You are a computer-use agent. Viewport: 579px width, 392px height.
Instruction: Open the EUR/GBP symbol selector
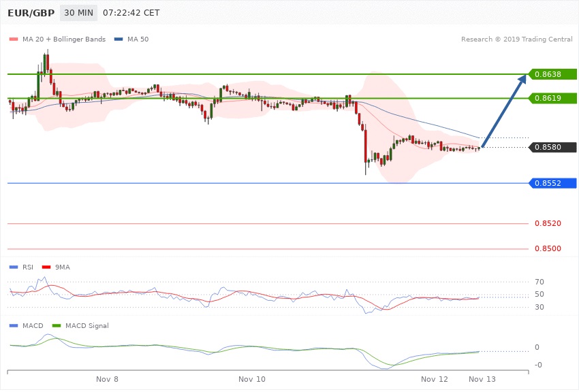31,13
